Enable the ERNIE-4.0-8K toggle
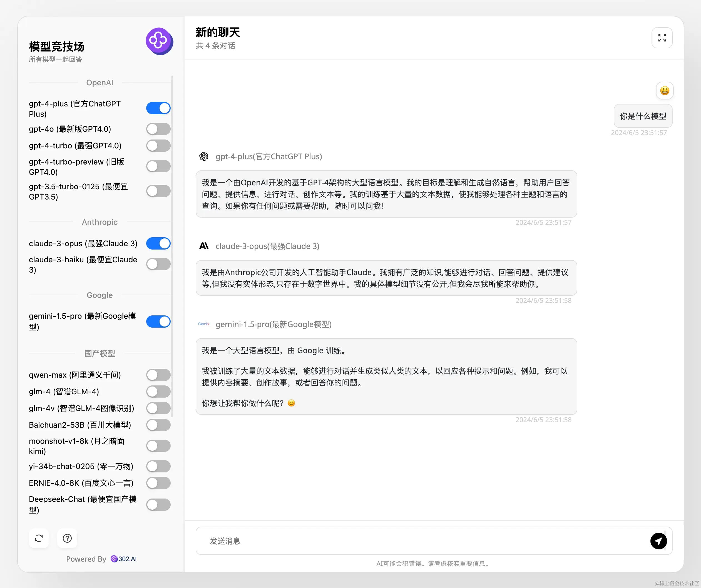This screenshot has height=588, width=701. (x=158, y=483)
